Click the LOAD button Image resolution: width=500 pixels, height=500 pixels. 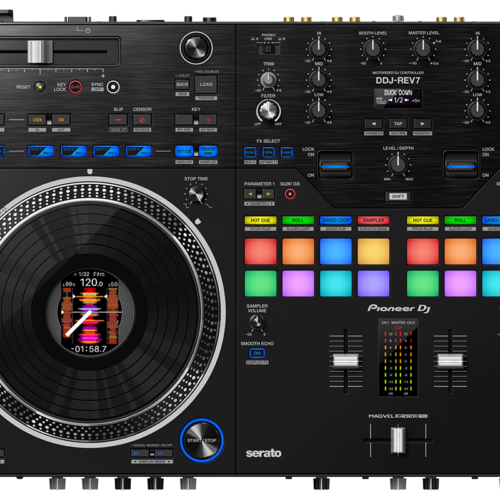pyautogui.click(x=206, y=84)
